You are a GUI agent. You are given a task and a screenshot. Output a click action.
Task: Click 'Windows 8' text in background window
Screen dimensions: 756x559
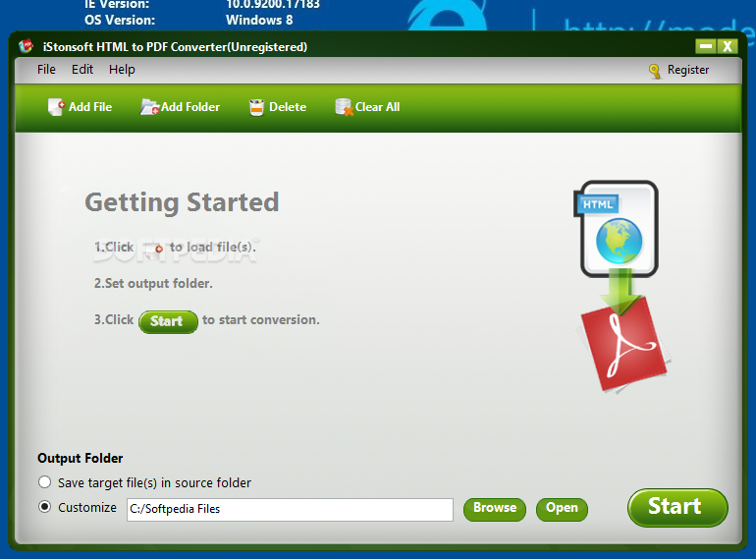pos(259,20)
